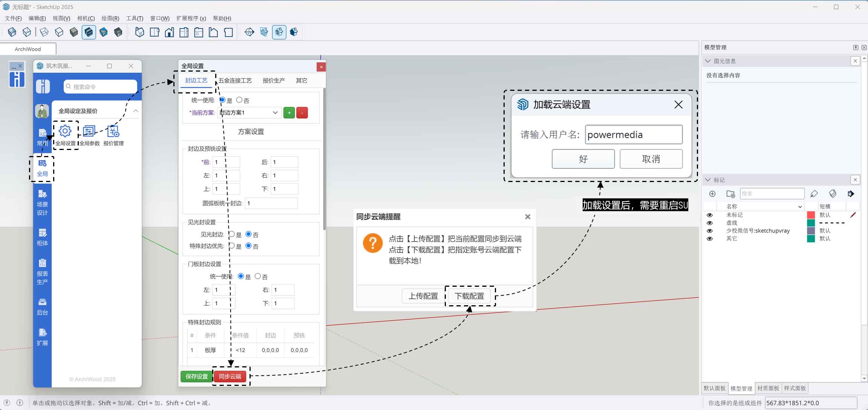
Task: Hide the 虚线 tag with its eye icon
Action: point(709,223)
